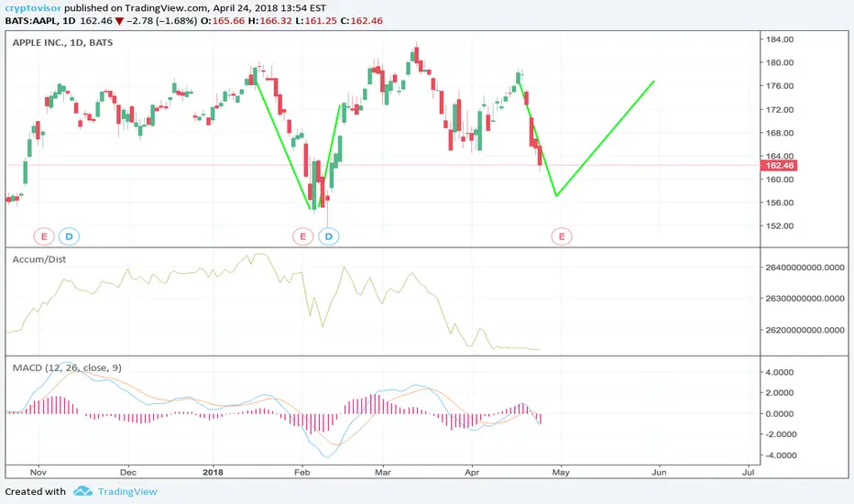This screenshot has width=854, height=504.
Task: Click the Jun label on the time axis
Action: (659, 473)
